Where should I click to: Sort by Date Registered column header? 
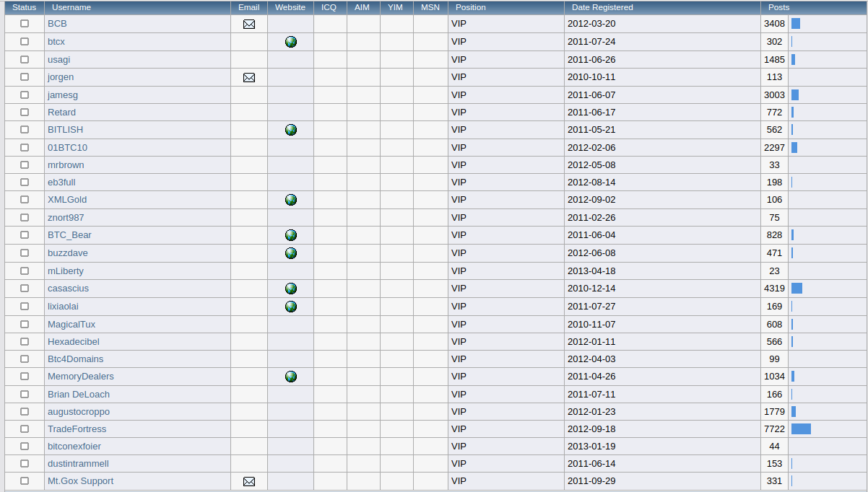pyautogui.click(x=602, y=7)
